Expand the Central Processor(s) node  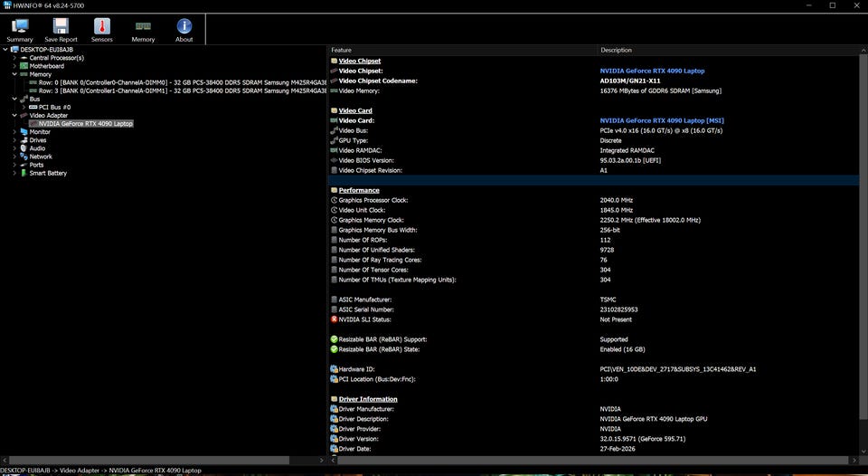pyautogui.click(x=14, y=58)
